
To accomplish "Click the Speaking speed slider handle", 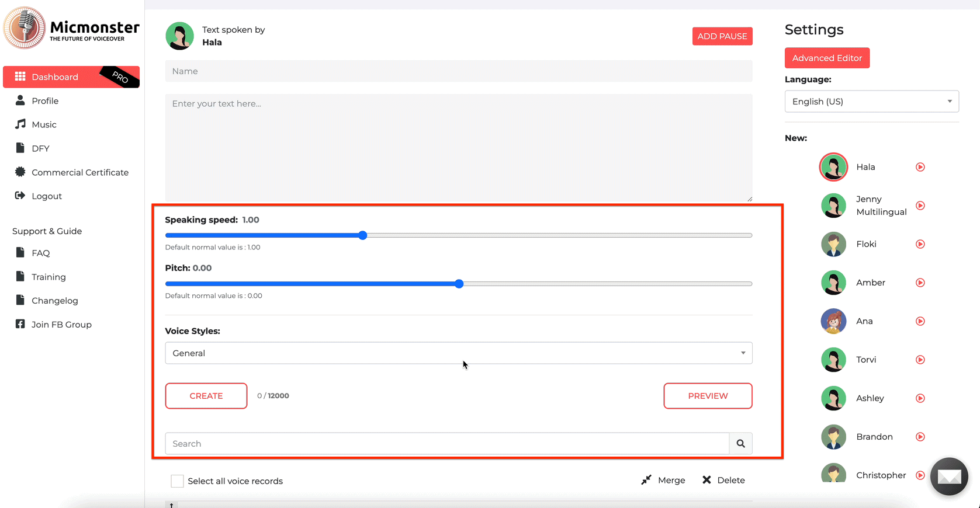I will [x=363, y=235].
